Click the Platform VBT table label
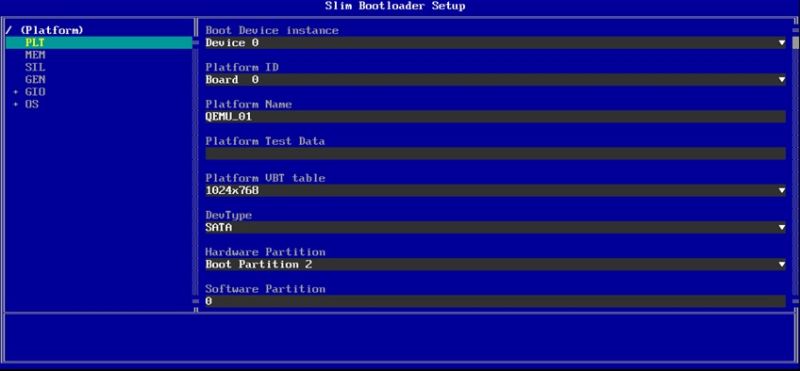The height and width of the screenshot is (371, 800). click(265, 178)
